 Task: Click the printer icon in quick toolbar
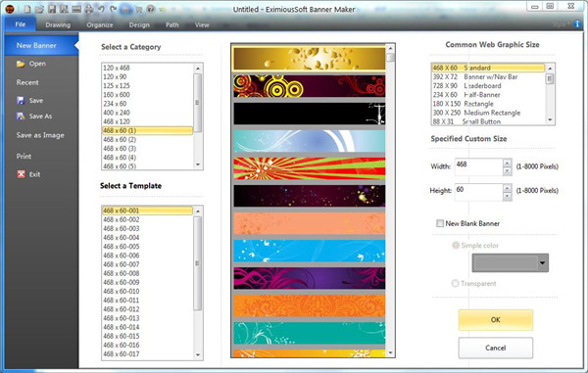[x=89, y=9]
